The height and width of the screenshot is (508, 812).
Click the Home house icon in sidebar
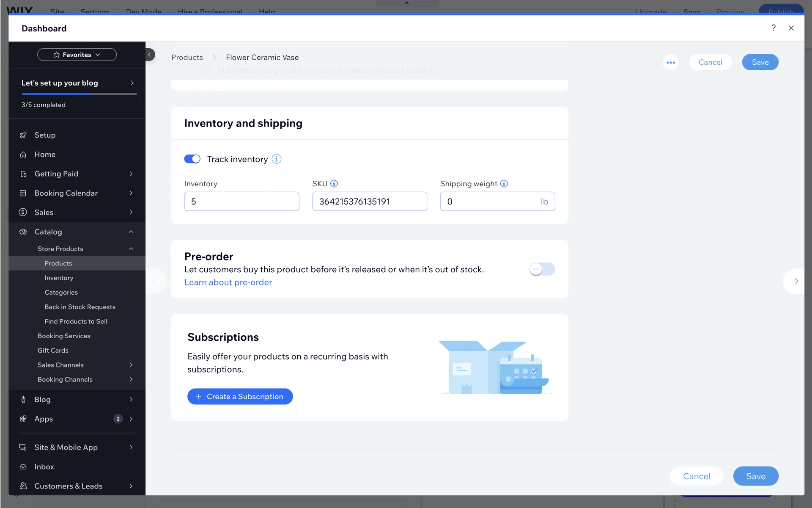(23, 155)
